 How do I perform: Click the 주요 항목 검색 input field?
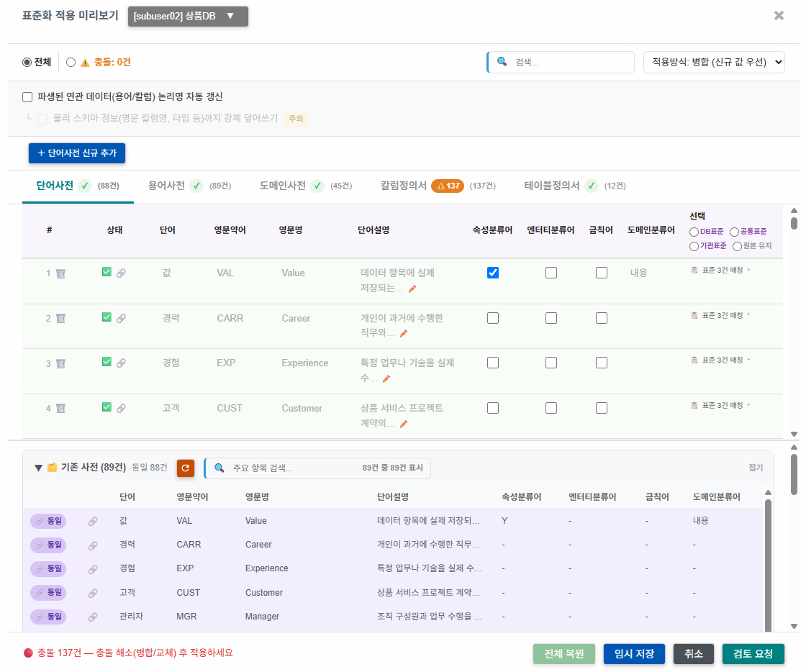[x=317, y=468]
